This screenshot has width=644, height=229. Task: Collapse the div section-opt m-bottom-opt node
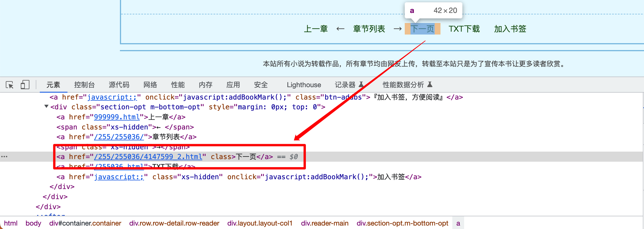click(x=46, y=106)
